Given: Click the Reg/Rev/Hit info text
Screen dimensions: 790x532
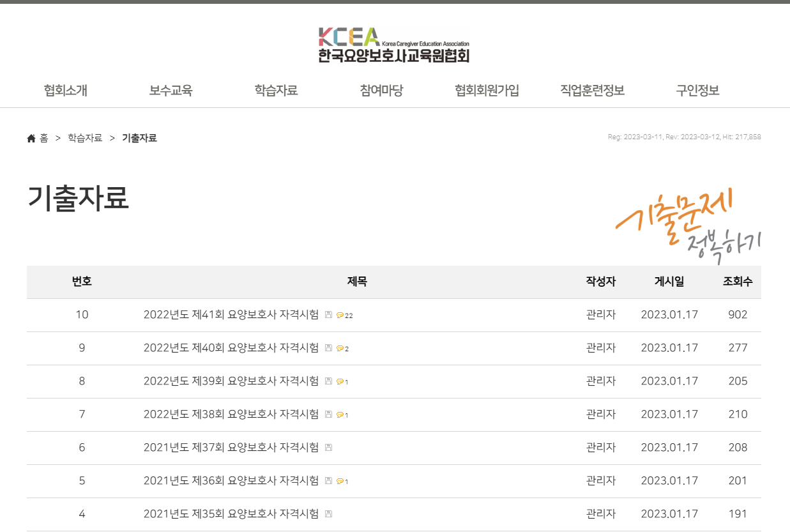Looking at the screenshot, I should point(684,137).
